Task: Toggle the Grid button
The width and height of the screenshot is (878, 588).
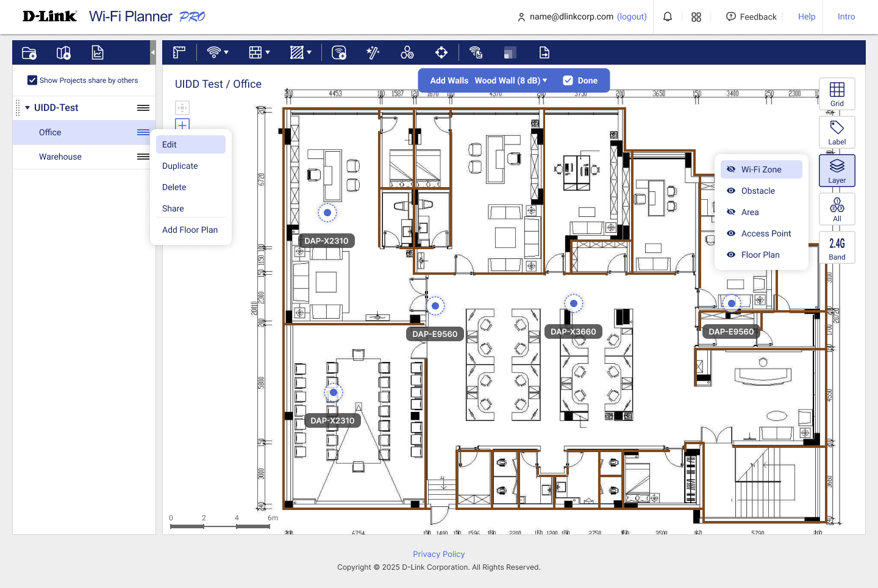Action: coord(837,94)
